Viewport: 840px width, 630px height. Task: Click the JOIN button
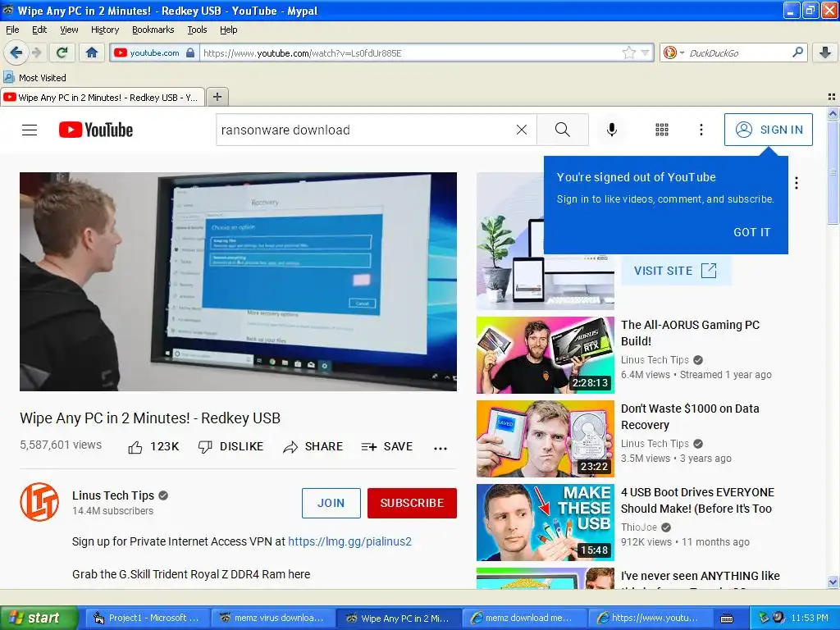(x=331, y=503)
